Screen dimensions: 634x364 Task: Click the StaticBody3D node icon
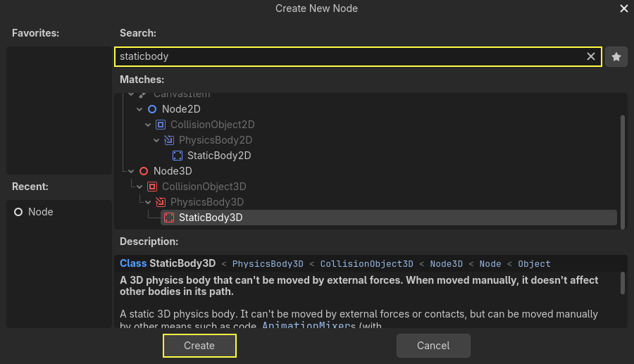tap(169, 218)
